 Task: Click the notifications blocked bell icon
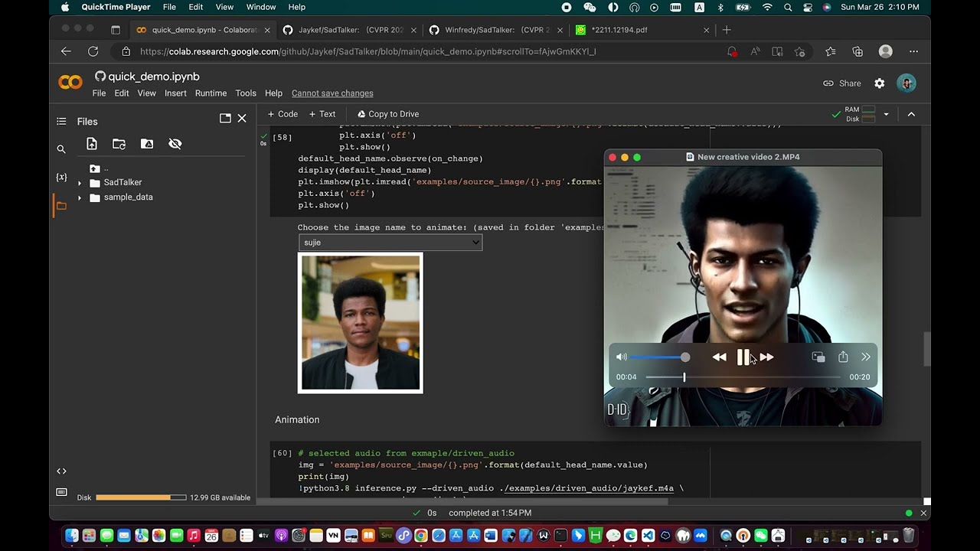733,51
